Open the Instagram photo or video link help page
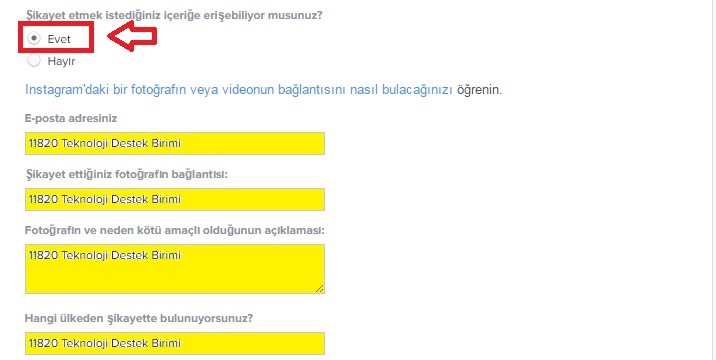716x360 pixels. [239, 89]
